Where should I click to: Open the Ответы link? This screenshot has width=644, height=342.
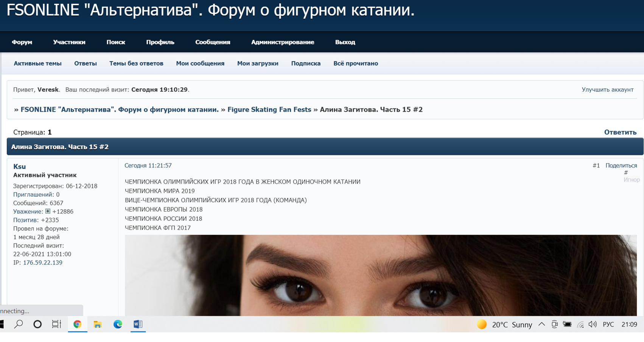86,63
